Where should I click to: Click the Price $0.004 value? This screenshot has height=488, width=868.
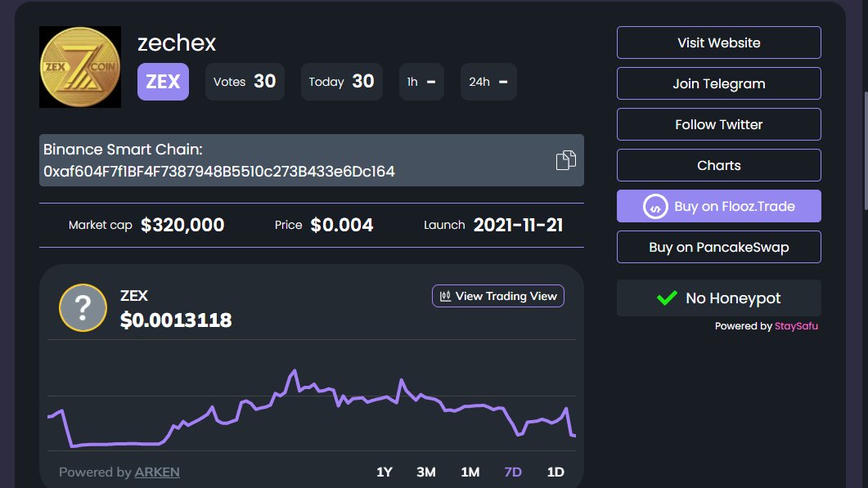(x=341, y=225)
